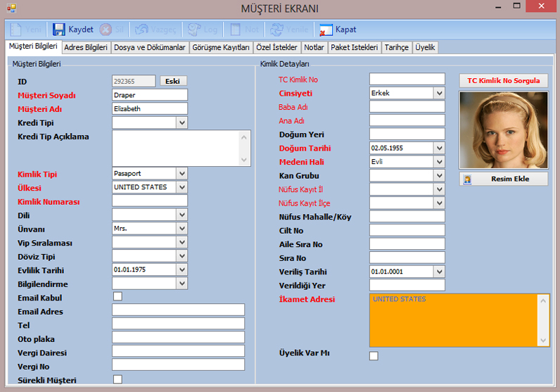Click the Kapat close toolbar icon
The image size is (560, 392).
pos(326,30)
